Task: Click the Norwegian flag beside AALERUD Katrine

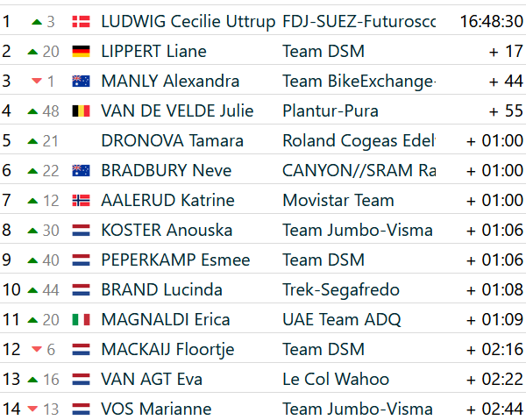Action: pyautogui.click(x=82, y=201)
